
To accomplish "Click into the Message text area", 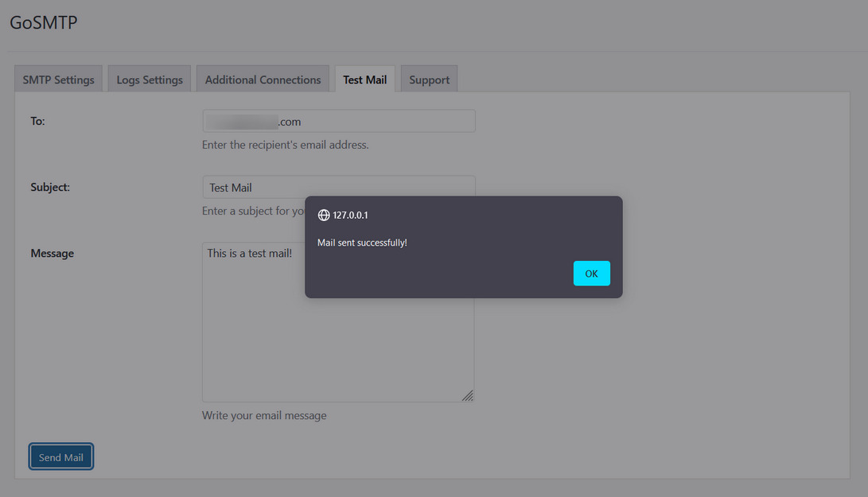I will click(338, 321).
